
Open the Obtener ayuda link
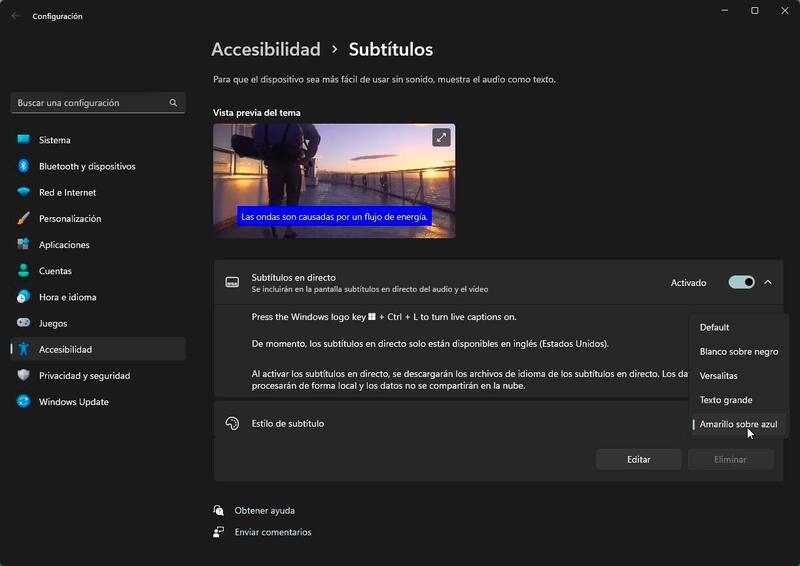[264, 510]
